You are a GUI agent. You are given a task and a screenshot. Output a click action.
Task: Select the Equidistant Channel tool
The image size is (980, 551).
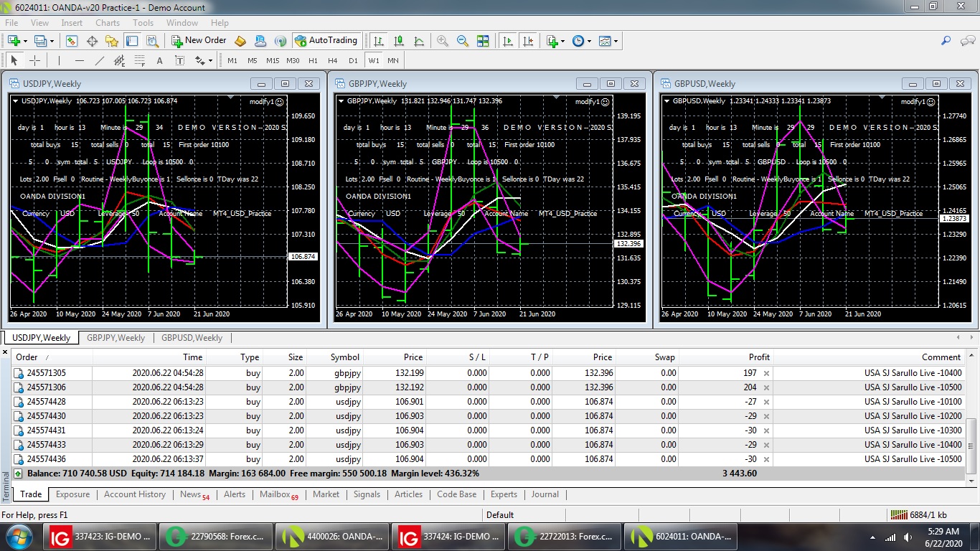pyautogui.click(x=119, y=61)
